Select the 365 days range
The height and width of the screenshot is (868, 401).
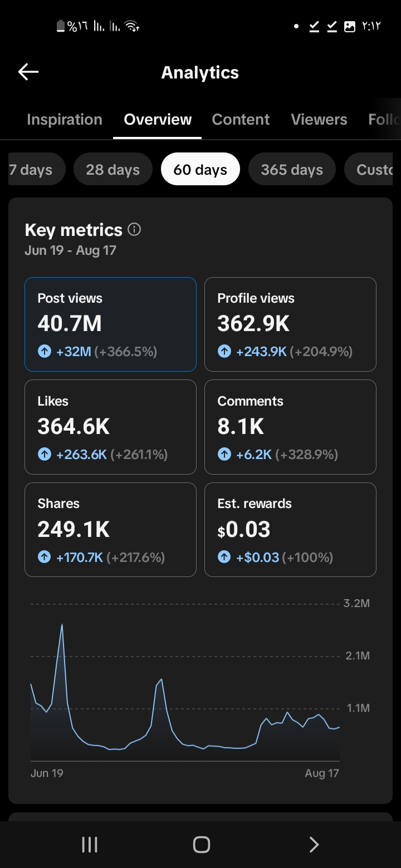(x=292, y=169)
